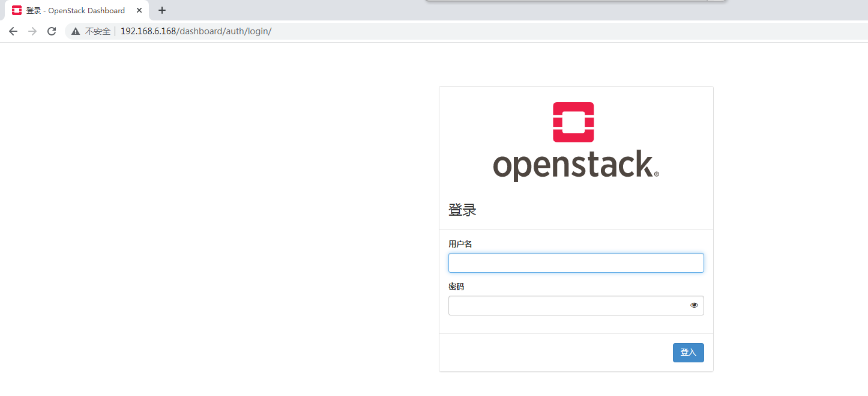Image resolution: width=868 pixels, height=396 pixels.
Task: Click the 不安全 security label
Action: click(98, 31)
